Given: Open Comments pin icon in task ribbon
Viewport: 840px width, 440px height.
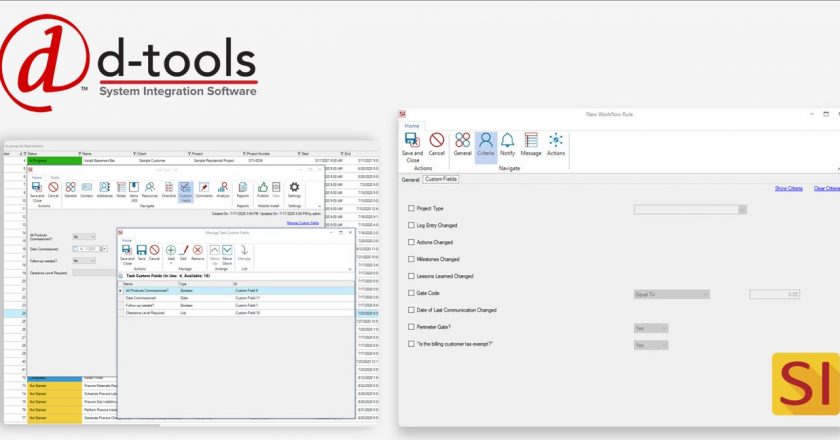Looking at the screenshot, I should coord(204,190).
